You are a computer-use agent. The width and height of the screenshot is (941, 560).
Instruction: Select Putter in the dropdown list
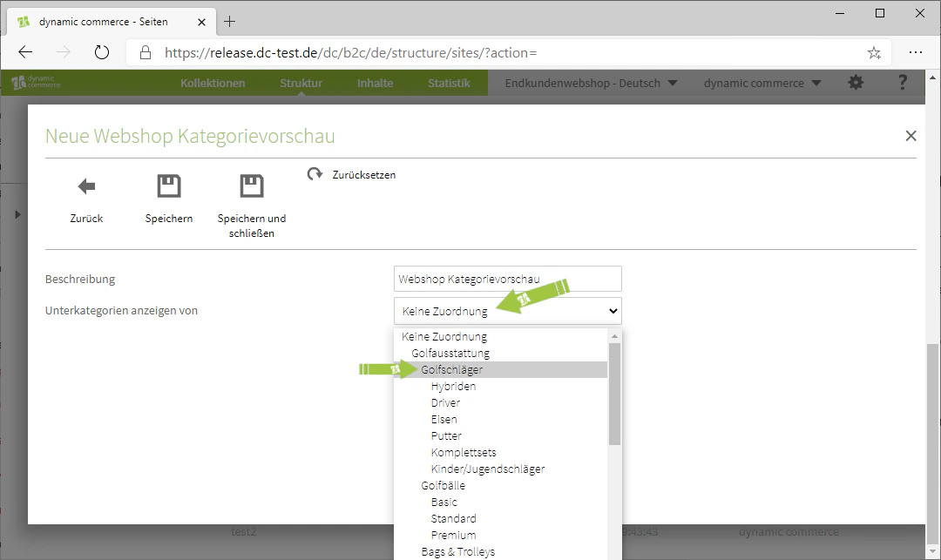point(501,435)
